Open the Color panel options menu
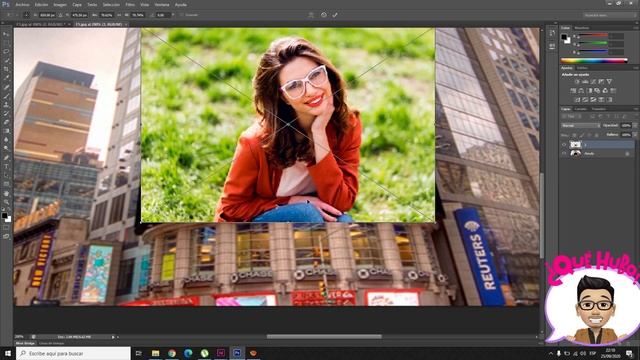Image resolution: width=640 pixels, height=360 pixels. pyautogui.click(x=636, y=28)
